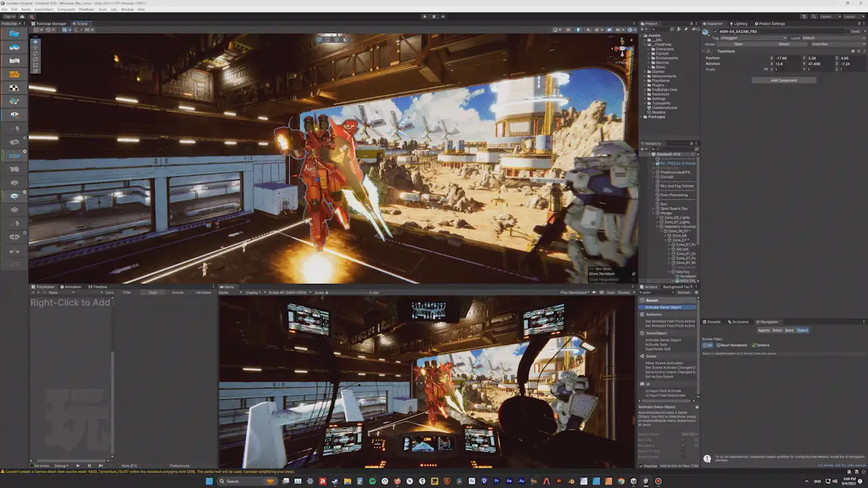This screenshot has height=488, width=868.
Task: Open the Package Manager tab
Action: point(50,24)
